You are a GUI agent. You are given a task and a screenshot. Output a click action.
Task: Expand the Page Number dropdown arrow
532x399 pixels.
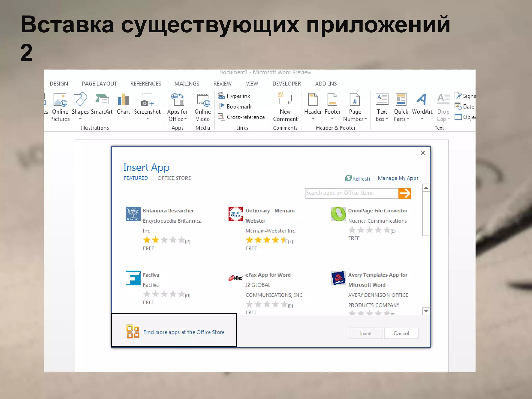click(366, 119)
